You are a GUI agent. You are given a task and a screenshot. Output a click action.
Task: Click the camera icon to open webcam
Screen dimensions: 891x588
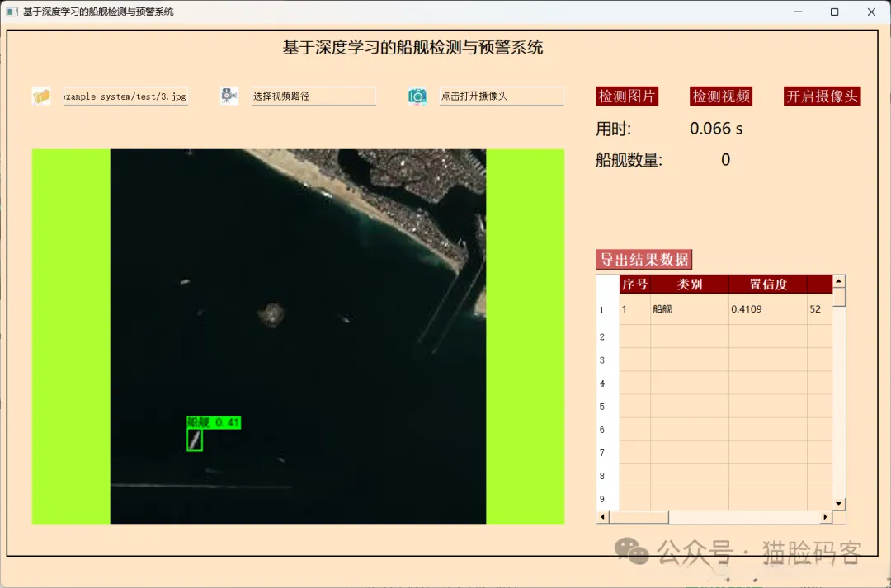pyautogui.click(x=417, y=96)
